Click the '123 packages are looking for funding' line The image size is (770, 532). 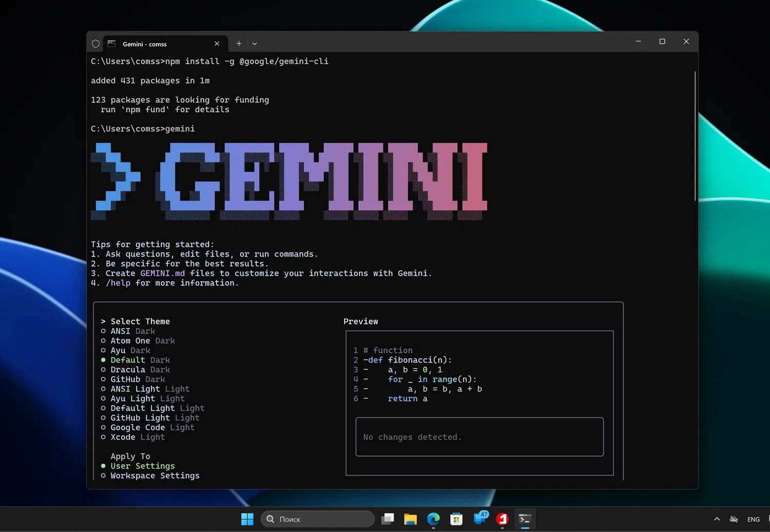pyautogui.click(x=180, y=100)
